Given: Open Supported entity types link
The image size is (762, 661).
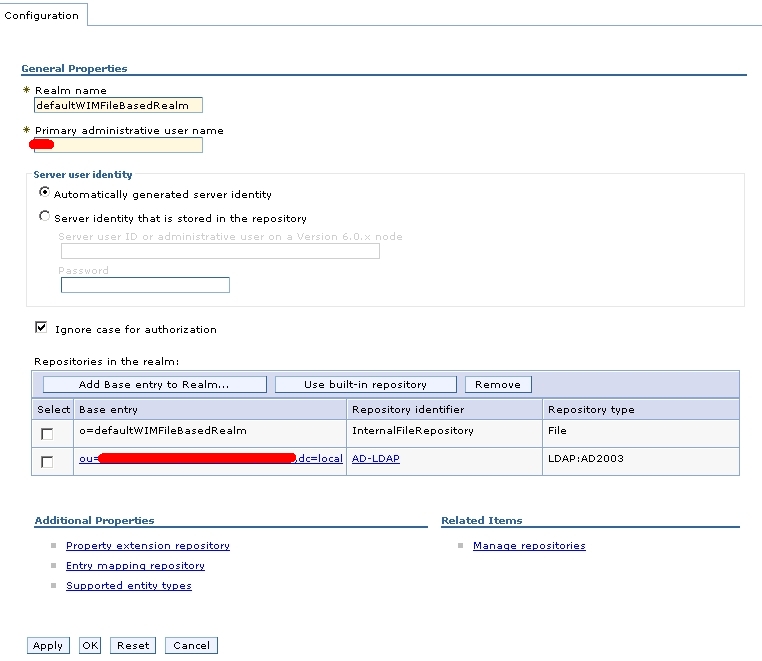Looking at the screenshot, I should click(x=129, y=586).
